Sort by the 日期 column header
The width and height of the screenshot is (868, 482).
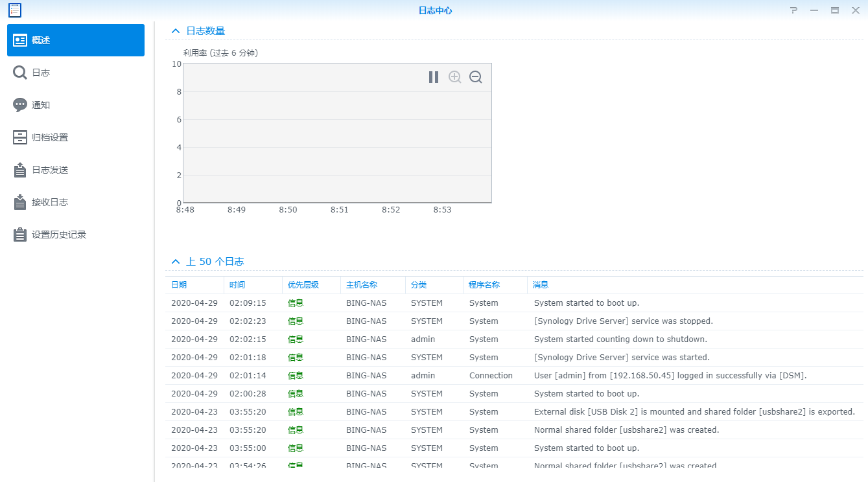tap(194, 285)
